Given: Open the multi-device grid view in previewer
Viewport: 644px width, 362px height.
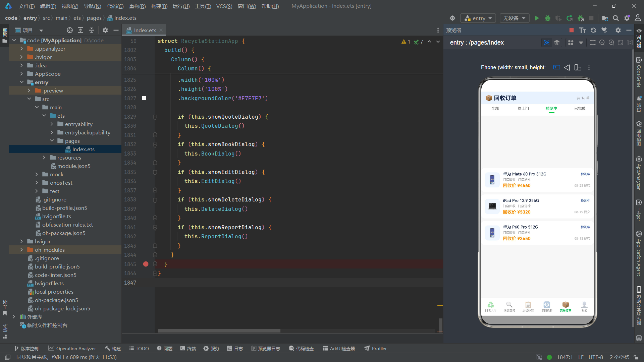Looking at the screenshot, I should pos(571,43).
